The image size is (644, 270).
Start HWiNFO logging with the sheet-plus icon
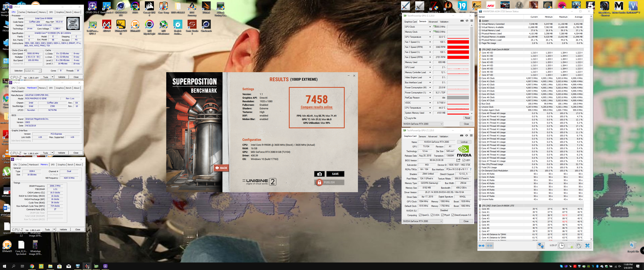(570, 246)
